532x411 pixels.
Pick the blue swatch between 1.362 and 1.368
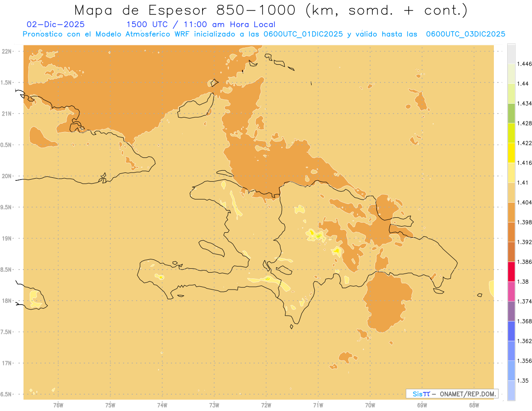[x=511, y=331]
